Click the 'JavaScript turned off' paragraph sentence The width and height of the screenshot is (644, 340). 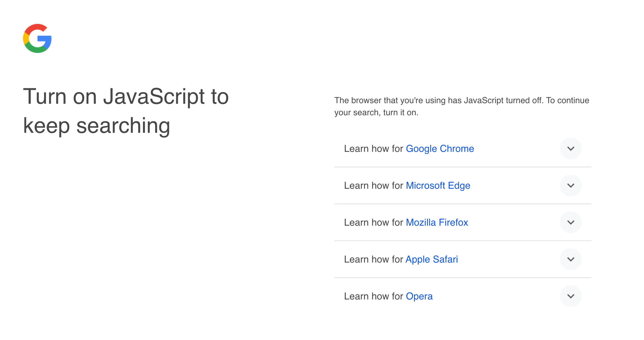click(461, 100)
